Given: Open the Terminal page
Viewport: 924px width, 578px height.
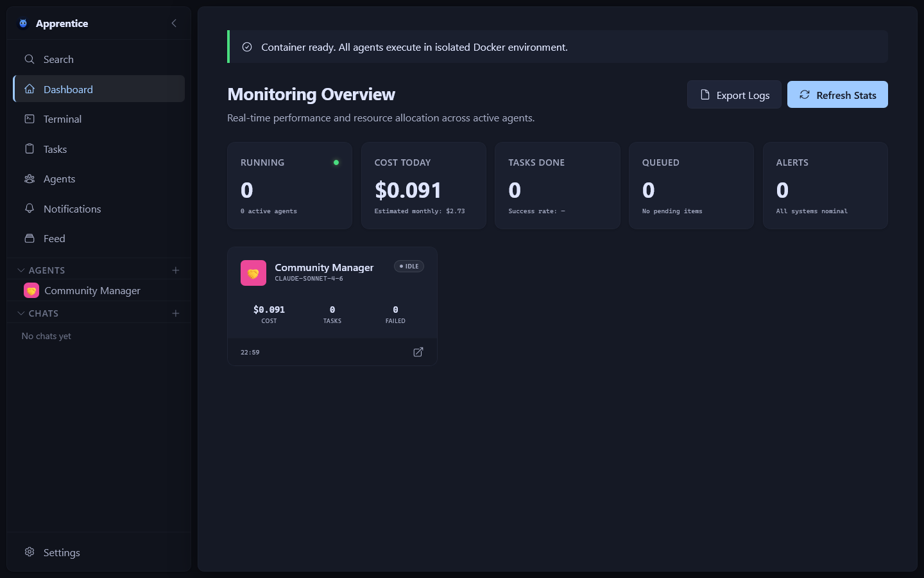Looking at the screenshot, I should pos(99,119).
